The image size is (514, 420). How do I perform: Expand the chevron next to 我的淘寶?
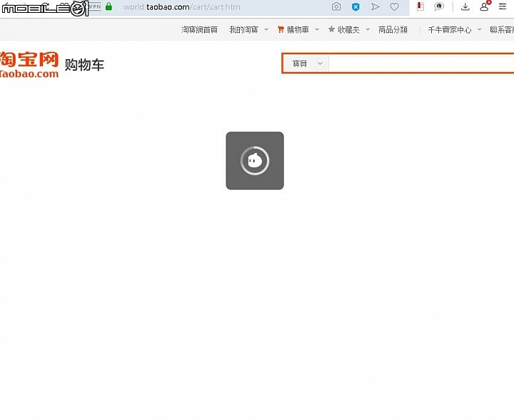[x=266, y=29]
